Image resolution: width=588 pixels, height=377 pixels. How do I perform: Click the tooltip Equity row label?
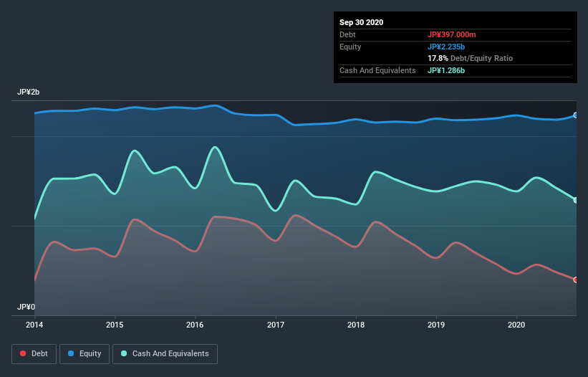pos(350,47)
